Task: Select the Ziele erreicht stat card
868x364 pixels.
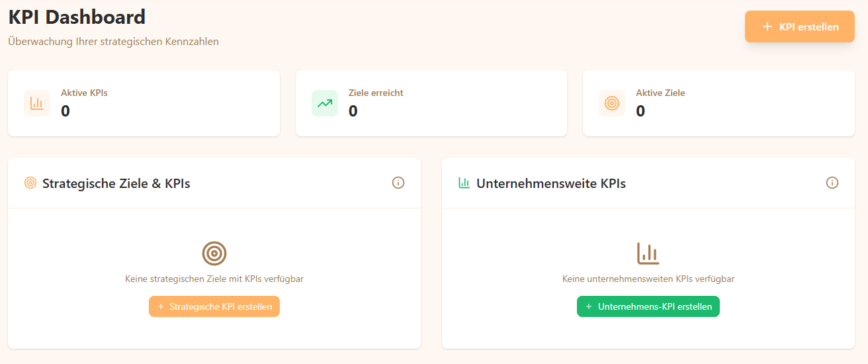Action: (x=431, y=103)
